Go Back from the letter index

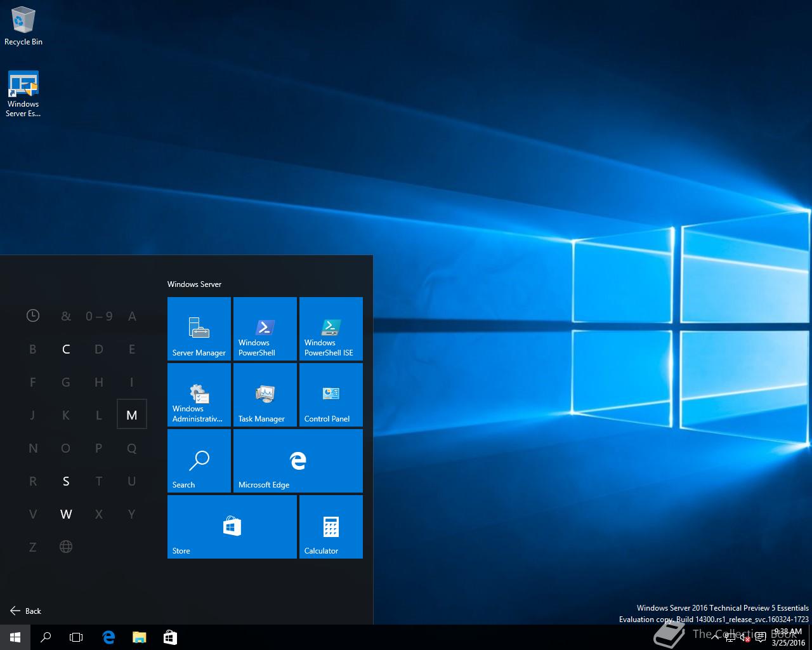tap(25, 611)
